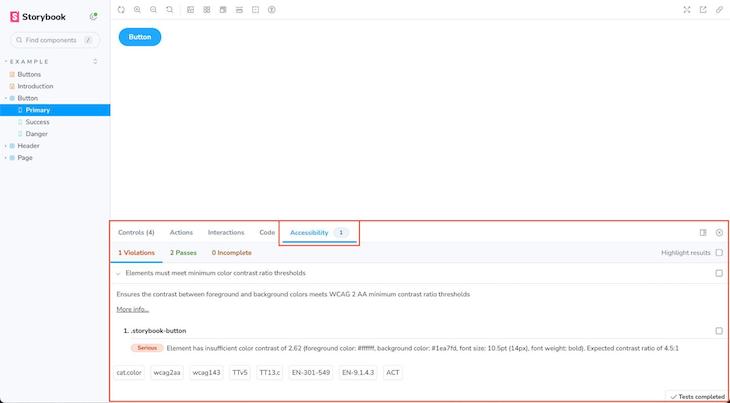The width and height of the screenshot is (730, 403).
Task: Open the More info link
Action: coord(132,309)
